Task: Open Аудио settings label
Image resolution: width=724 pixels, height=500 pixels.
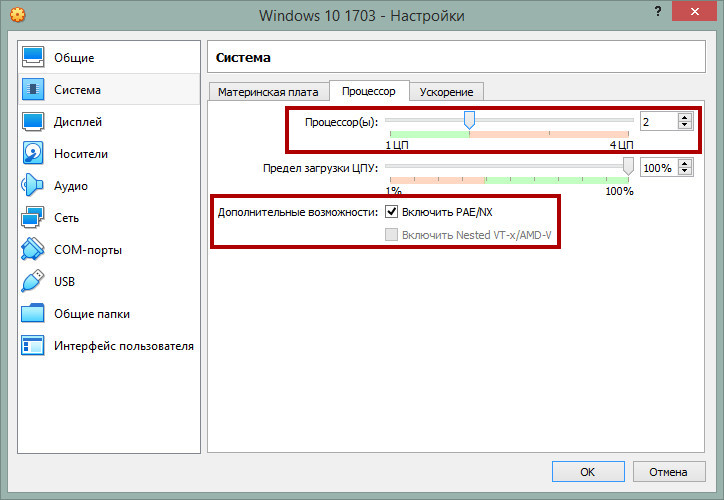Action: [x=71, y=186]
